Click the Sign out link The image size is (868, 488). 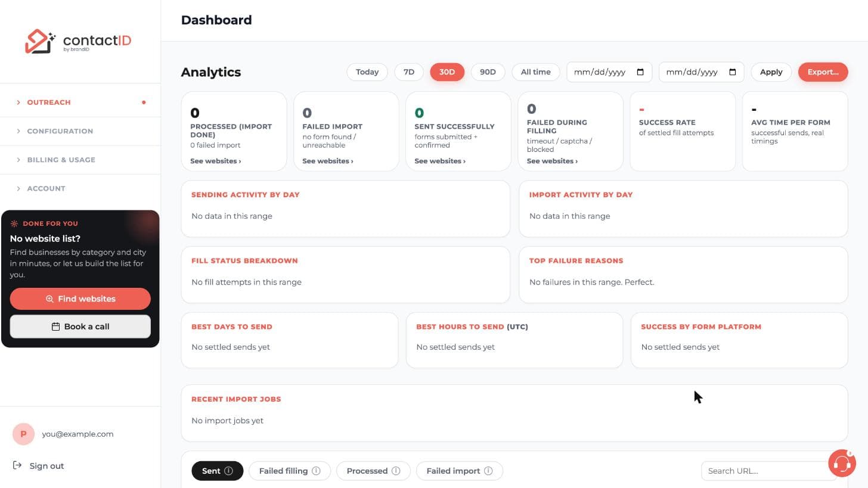(x=46, y=466)
